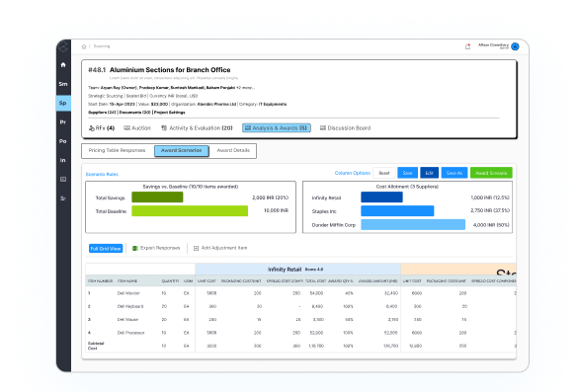Screen dimensions: 579x392
Task: Click the Infinity Retail column group header
Action: click(297, 270)
